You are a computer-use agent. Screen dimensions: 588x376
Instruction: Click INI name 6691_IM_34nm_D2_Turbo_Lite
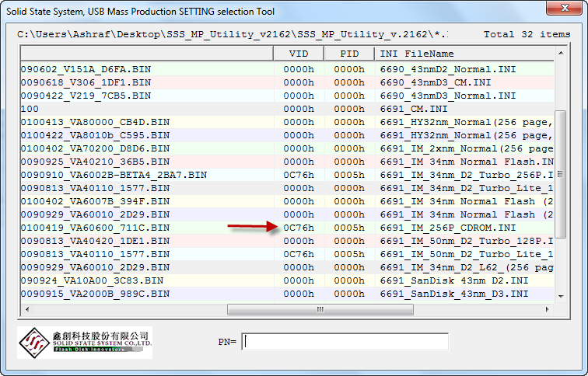coord(467,188)
